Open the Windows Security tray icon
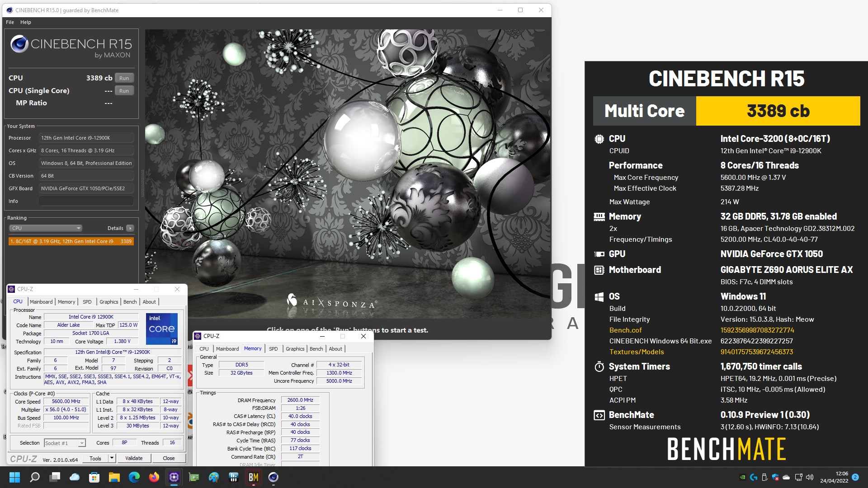This screenshot has width=868, height=488. 776,477
